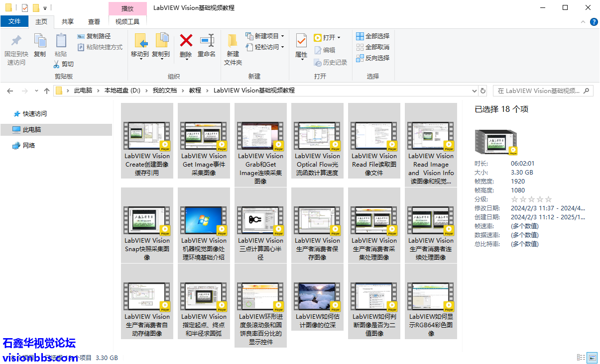The height and width of the screenshot is (364, 600).
Task: Click the 复制 (copy) icon in the ribbon
Action: point(40,40)
